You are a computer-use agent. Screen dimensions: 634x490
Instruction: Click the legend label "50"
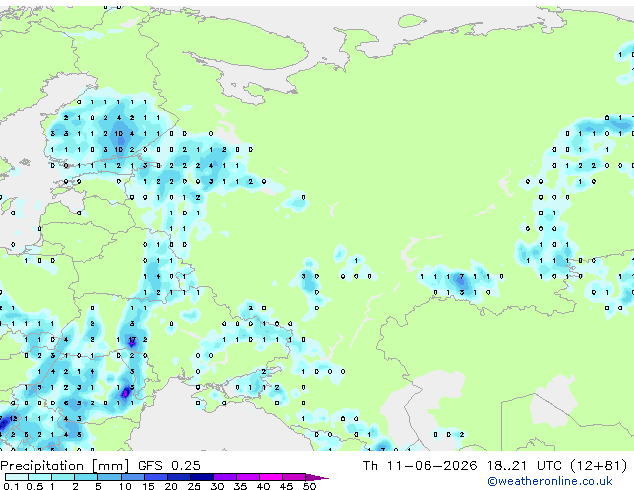(309, 486)
